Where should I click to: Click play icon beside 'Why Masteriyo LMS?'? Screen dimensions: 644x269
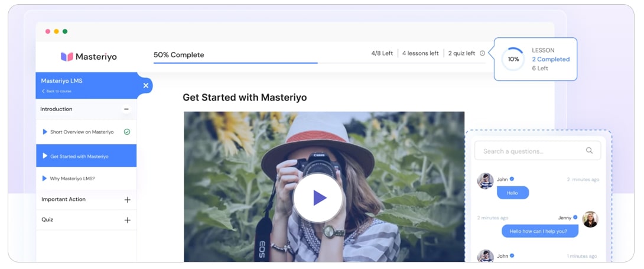tap(45, 179)
